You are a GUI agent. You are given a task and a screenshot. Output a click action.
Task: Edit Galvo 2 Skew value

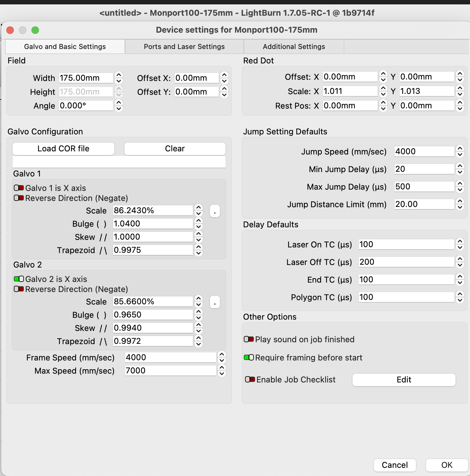tap(153, 328)
